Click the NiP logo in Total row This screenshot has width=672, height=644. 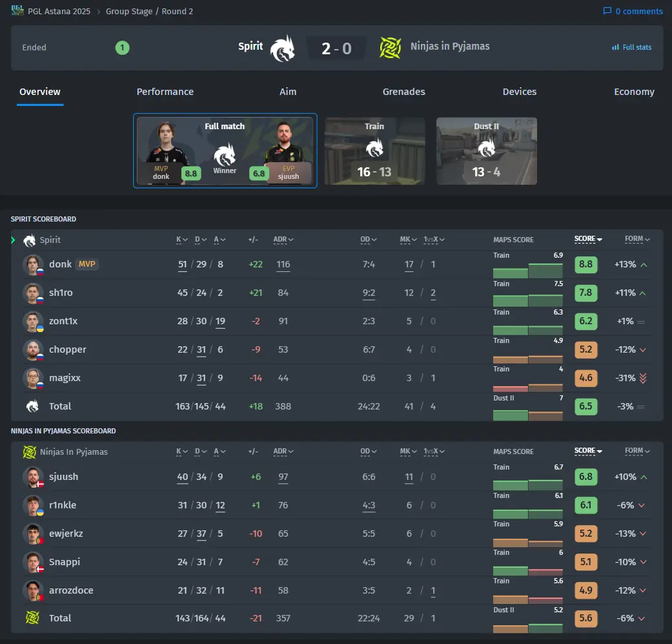tap(32, 618)
